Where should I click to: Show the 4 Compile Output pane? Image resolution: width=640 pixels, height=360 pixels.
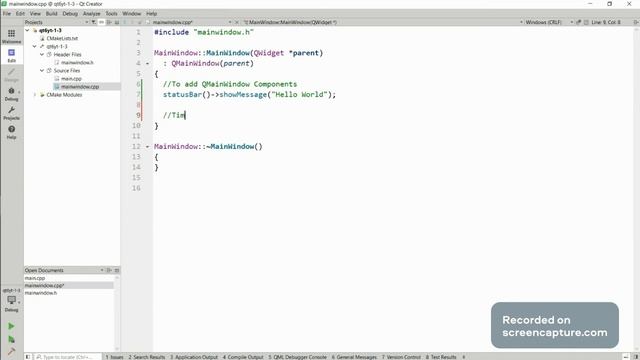point(243,357)
